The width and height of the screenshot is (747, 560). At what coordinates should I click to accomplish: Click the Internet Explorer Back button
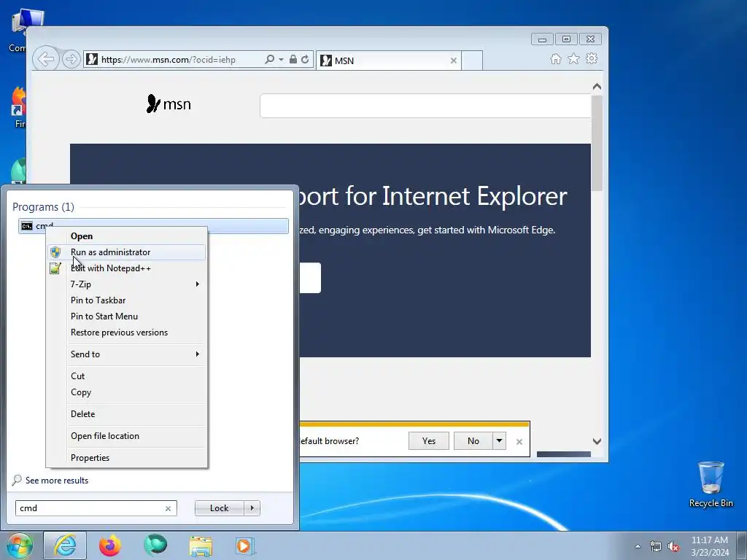click(x=46, y=59)
